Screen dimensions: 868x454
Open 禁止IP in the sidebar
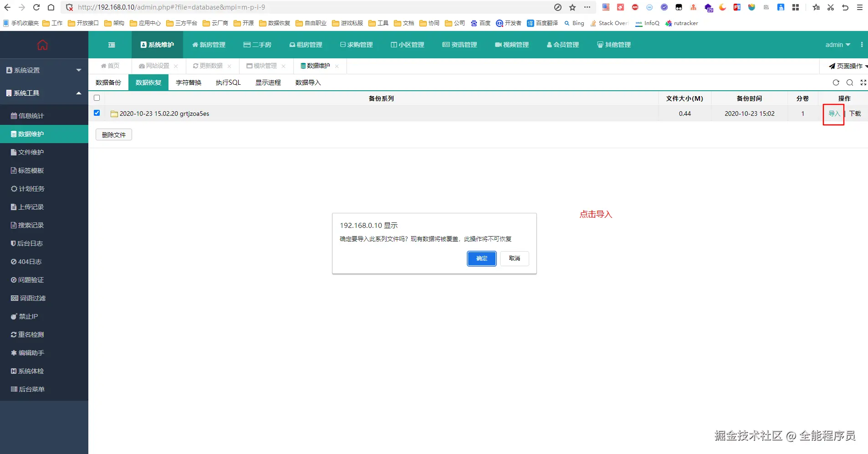(x=44, y=316)
